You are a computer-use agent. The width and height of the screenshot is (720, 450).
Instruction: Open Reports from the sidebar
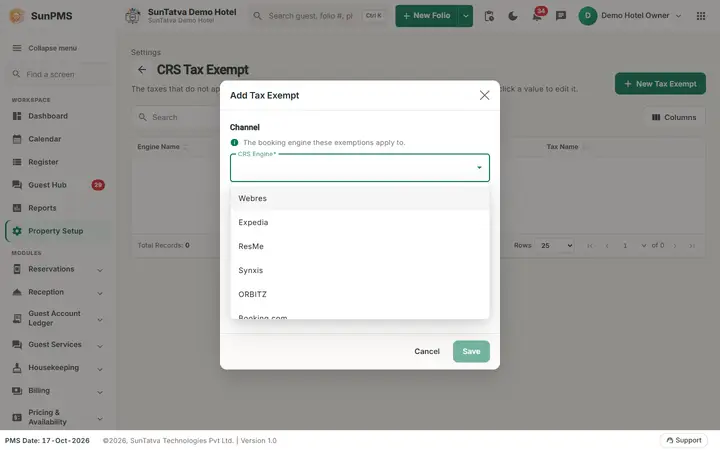[57, 208]
